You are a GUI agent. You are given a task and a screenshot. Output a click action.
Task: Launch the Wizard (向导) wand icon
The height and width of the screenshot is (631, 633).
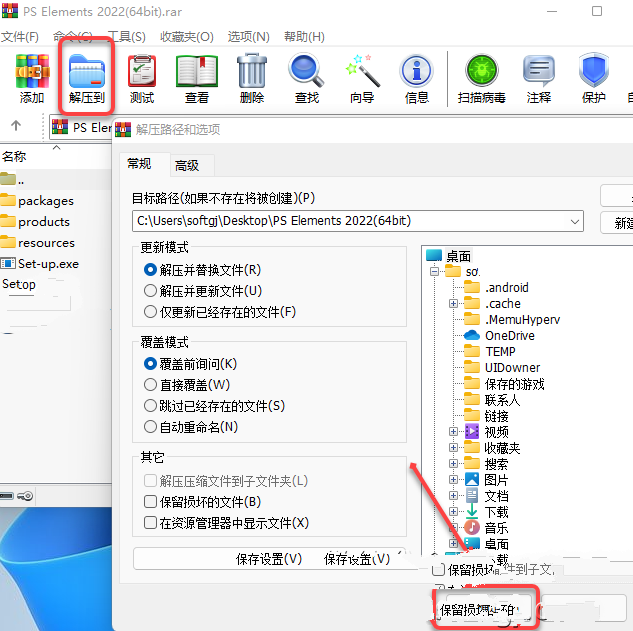point(362,79)
